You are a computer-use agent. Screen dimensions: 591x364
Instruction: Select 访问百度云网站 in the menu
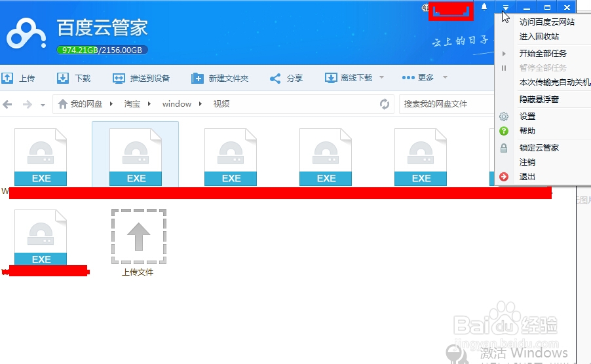click(547, 22)
